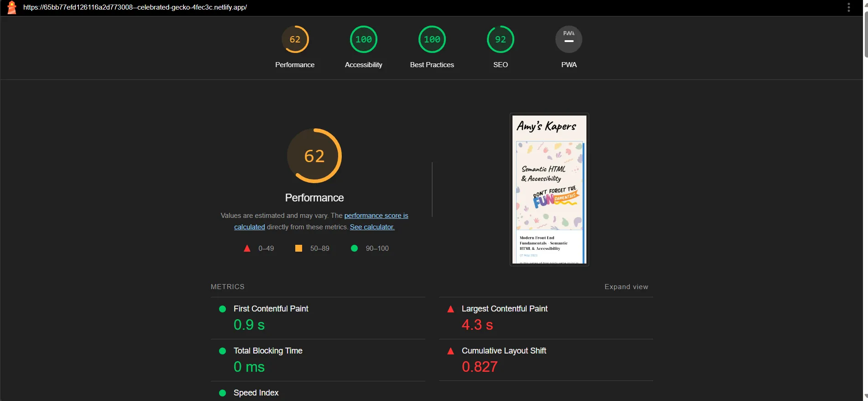Expand the Total Blocking Time metric
This screenshot has height=401, width=868.
coord(268,351)
